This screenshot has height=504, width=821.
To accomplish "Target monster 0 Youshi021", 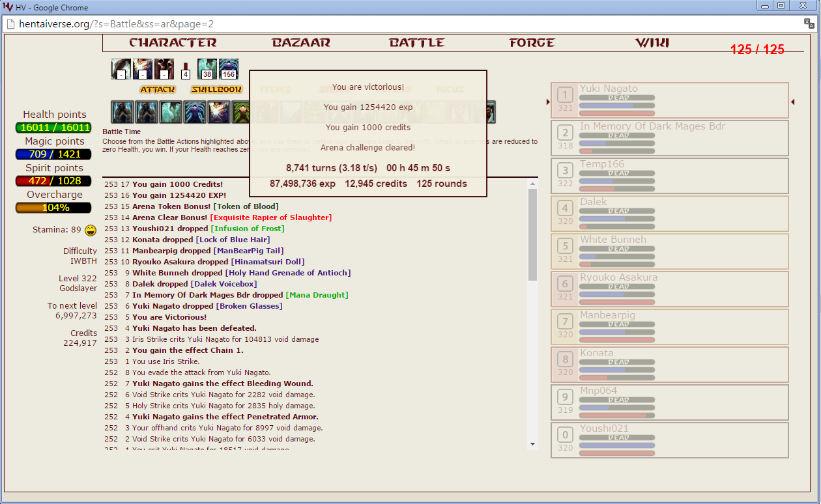I will point(670,440).
